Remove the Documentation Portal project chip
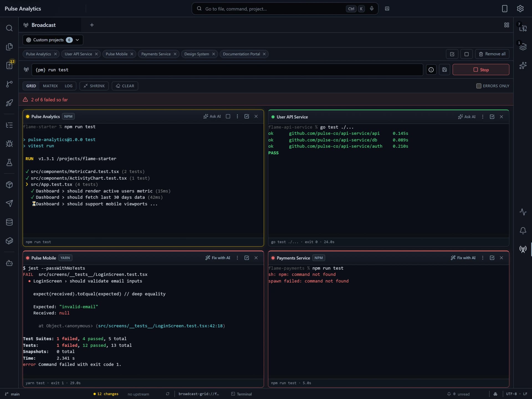Screen dimensions: 532x399 (x=264, y=54)
